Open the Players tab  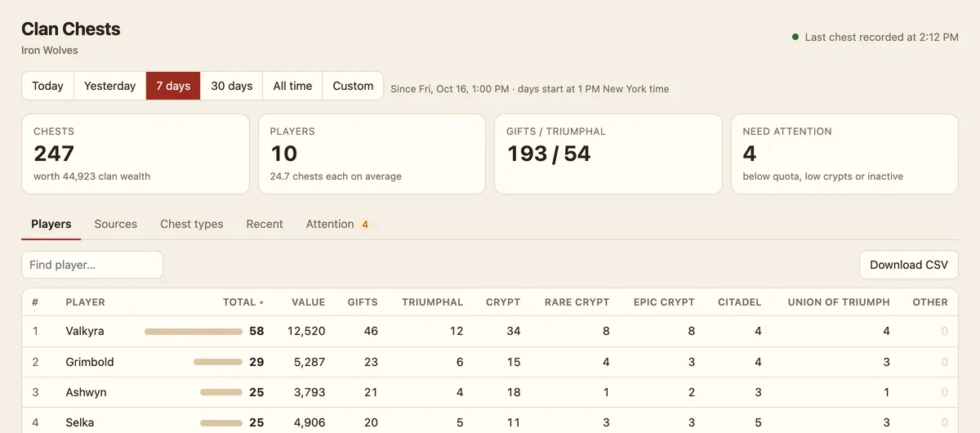pyautogui.click(x=51, y=224)
